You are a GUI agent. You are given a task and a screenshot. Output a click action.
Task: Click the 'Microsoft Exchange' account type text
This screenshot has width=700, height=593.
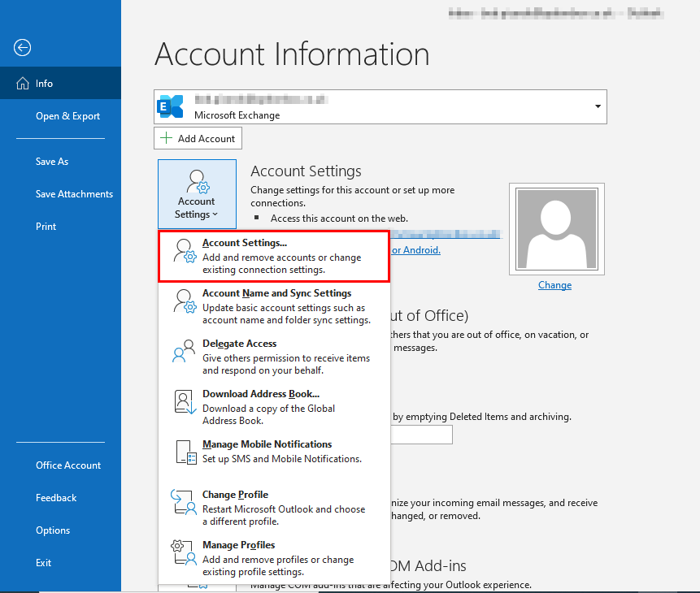coord(237,115)
